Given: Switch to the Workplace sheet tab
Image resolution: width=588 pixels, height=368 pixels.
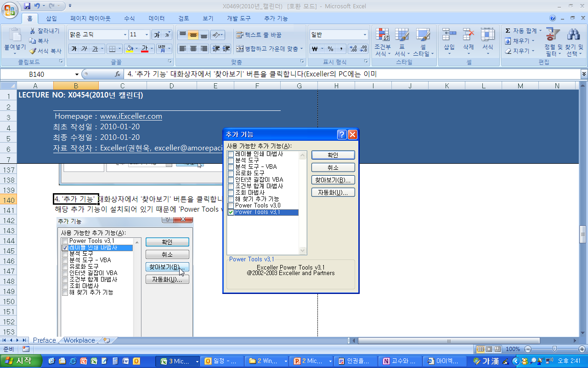Looking at the screenshot, I should [79, 340].
